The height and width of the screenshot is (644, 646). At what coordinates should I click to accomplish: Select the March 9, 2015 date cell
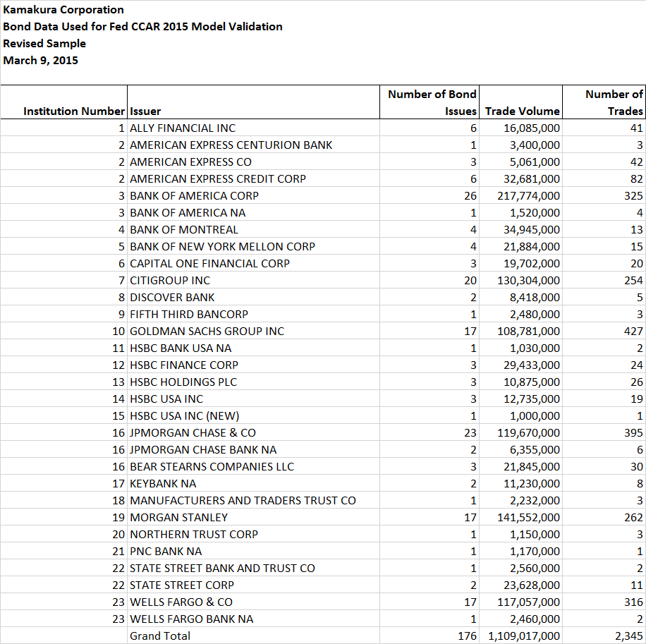40,60
